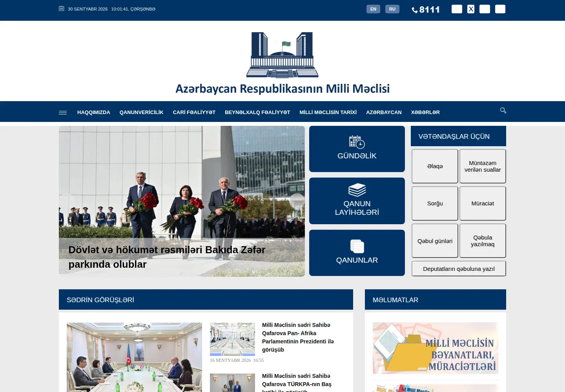The image size is (565, 392).
Task: Click Deputatların qəbuluna yazıl button
Action: [459, 269]
